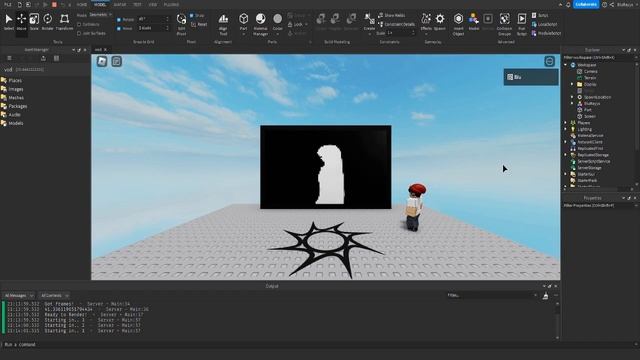
Task: Activate the Select tool
Action: coord(9,22)
